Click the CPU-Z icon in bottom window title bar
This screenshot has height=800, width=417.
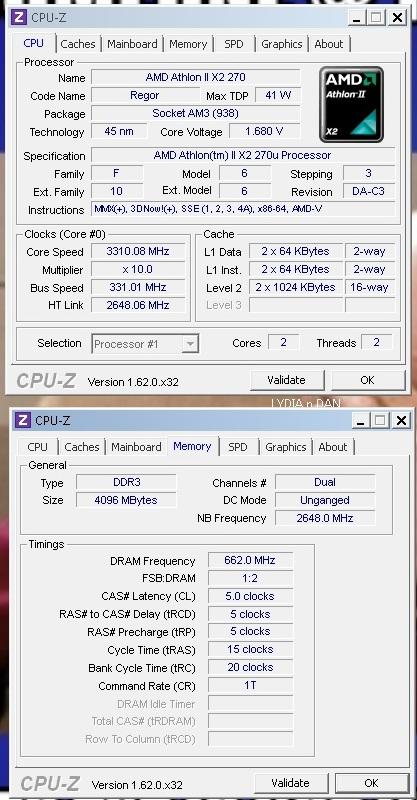(22, 420)
